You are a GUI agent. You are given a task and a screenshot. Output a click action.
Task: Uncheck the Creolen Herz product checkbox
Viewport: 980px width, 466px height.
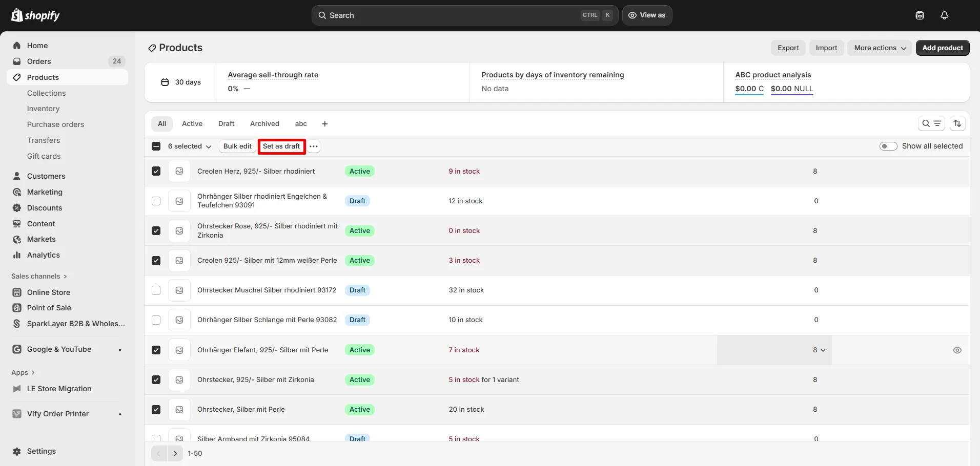click(x=155, y=171)
